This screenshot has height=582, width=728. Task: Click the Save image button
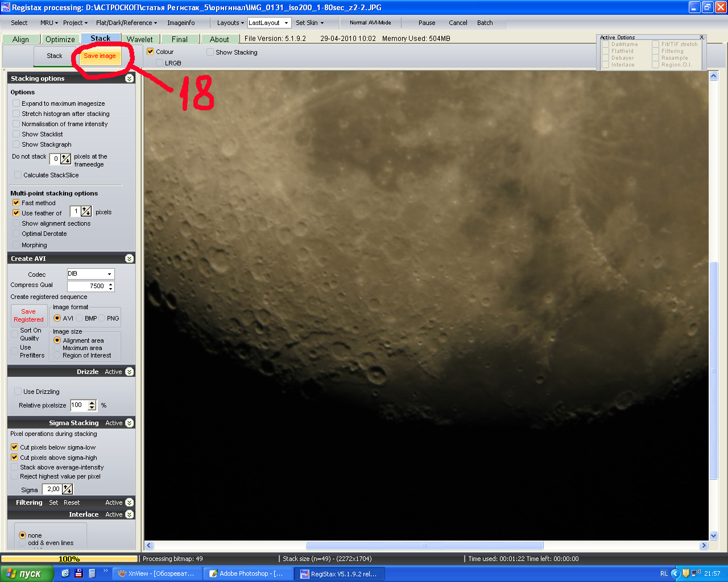pyautogui.click(x=100, y=56)
